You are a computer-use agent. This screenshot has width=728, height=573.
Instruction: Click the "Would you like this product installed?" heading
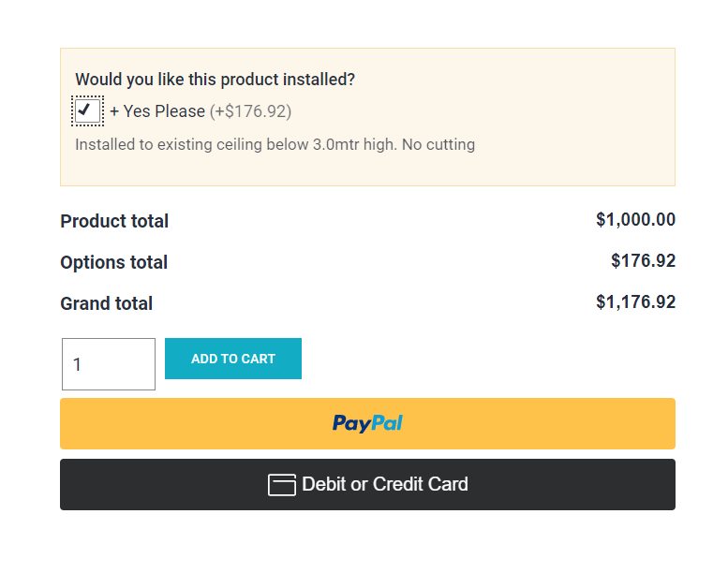click(x=215, y=80)
